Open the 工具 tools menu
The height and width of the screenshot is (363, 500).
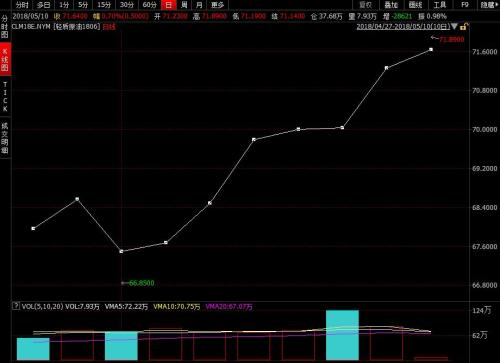pyautogui.click(x=440, y=5)
